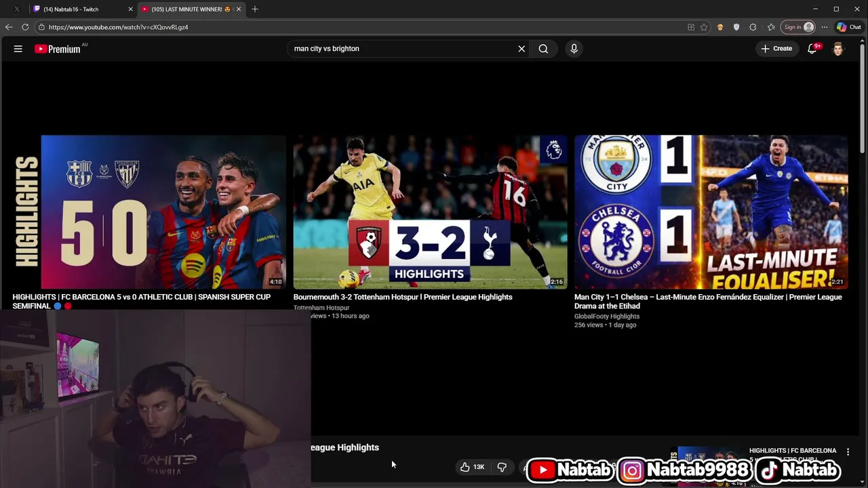
Task: Reload the current page
Action: 25,27
